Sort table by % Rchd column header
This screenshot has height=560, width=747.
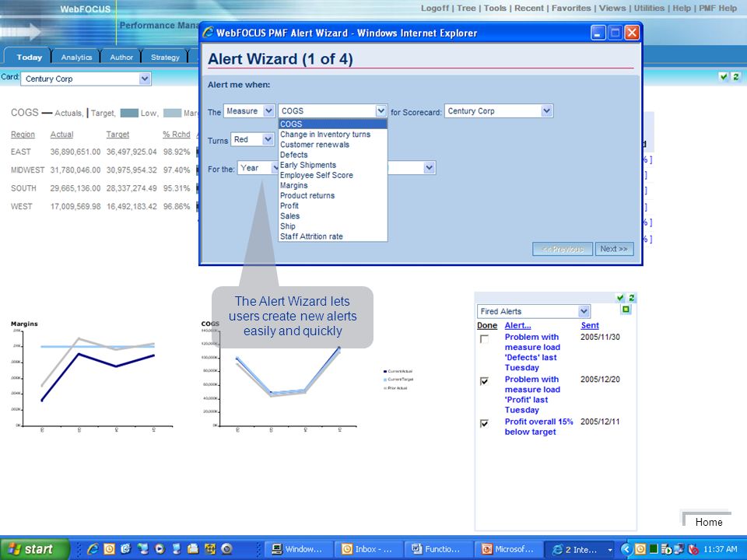coord(177,135)
